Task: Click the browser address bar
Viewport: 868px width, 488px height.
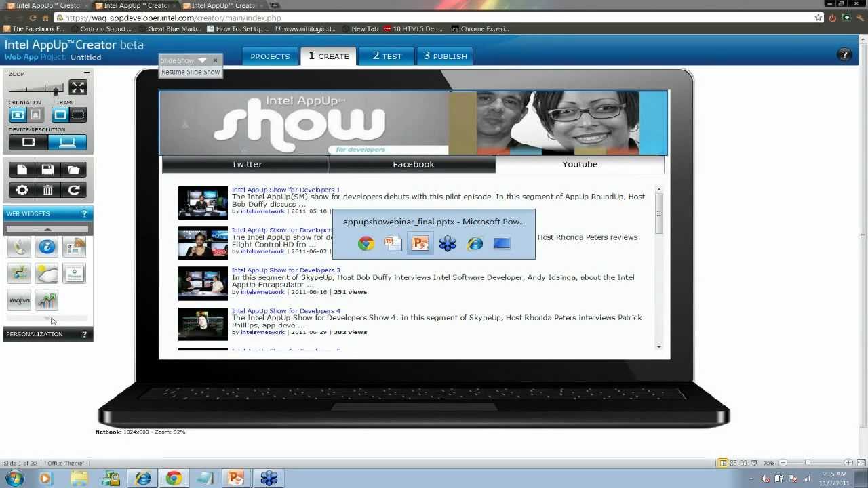Action: click(x=434, y=18)
